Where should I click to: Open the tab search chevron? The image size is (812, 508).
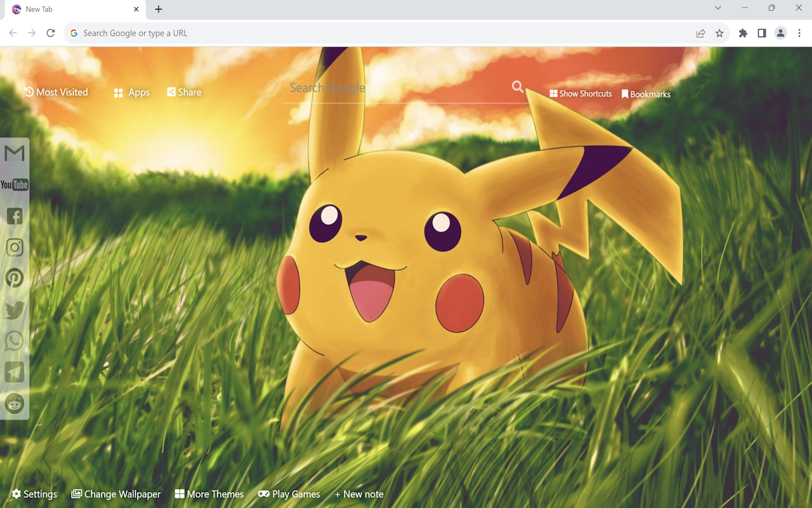click(x=718, y=8)
